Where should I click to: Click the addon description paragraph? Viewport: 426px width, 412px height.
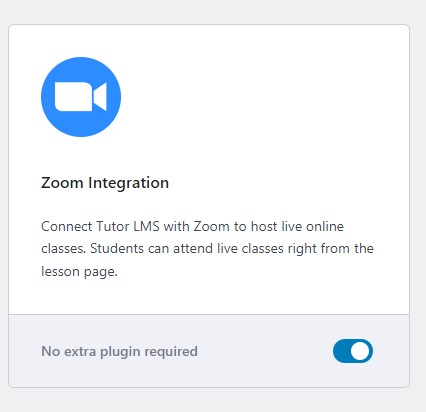[207, 249]
